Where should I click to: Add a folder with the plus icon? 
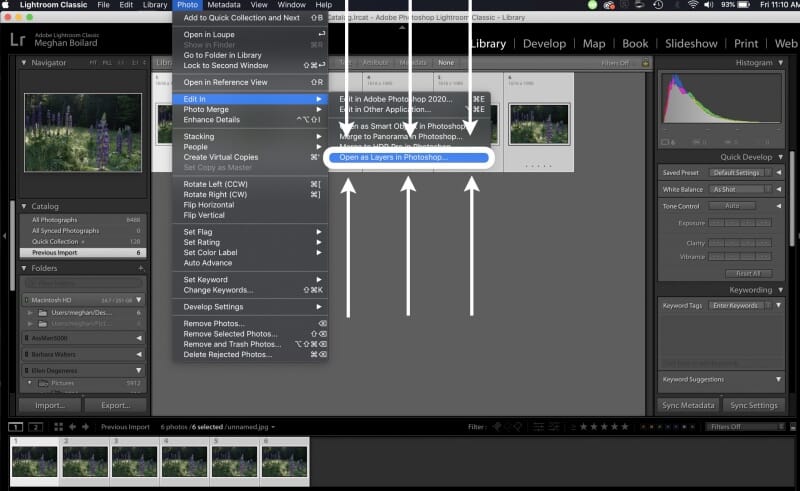(141, 268)
